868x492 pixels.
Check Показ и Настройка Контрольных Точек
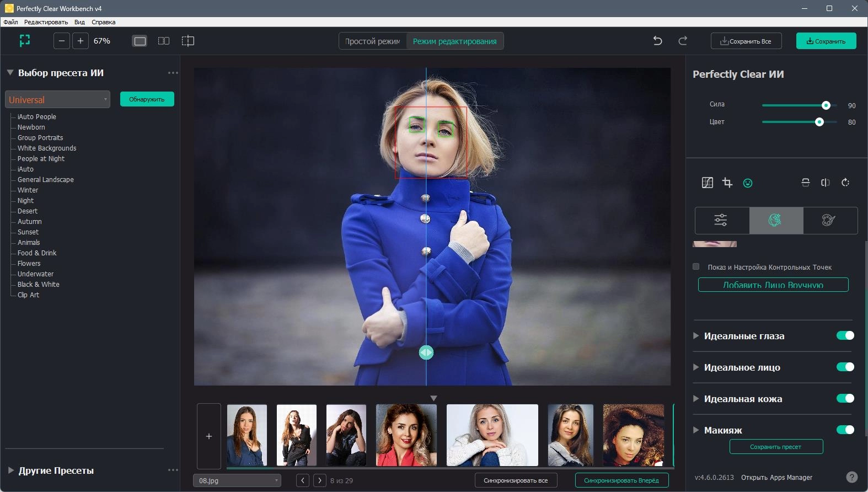click(x=696, y=267)
